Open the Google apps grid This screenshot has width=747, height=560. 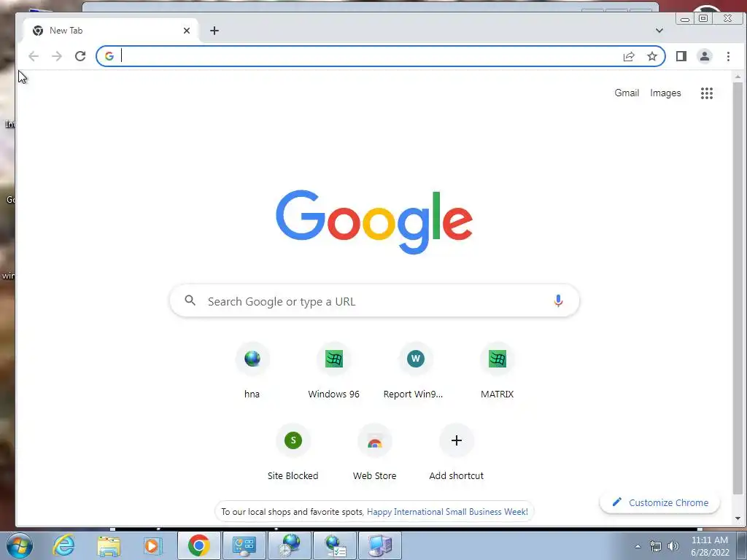707,93
